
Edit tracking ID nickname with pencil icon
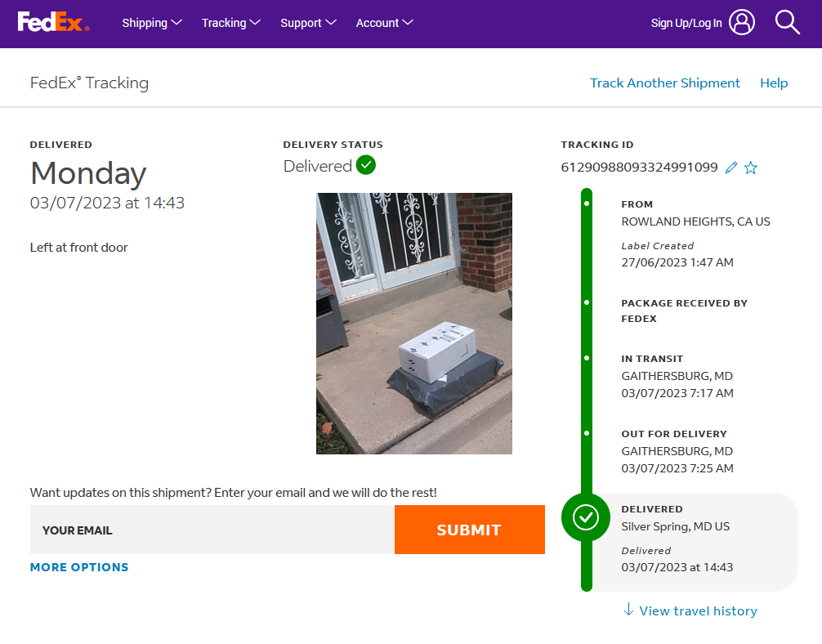[731, 168]
